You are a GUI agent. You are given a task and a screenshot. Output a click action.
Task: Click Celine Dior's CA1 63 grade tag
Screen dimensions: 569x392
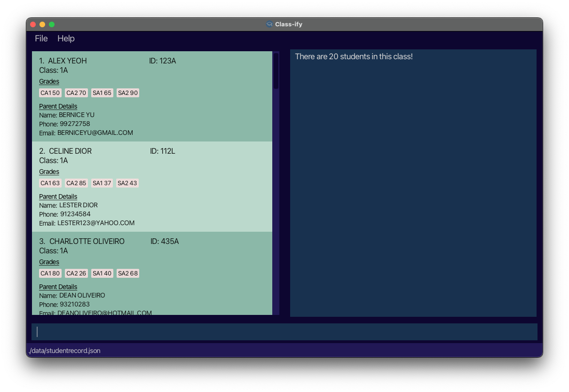pos(50,183)
